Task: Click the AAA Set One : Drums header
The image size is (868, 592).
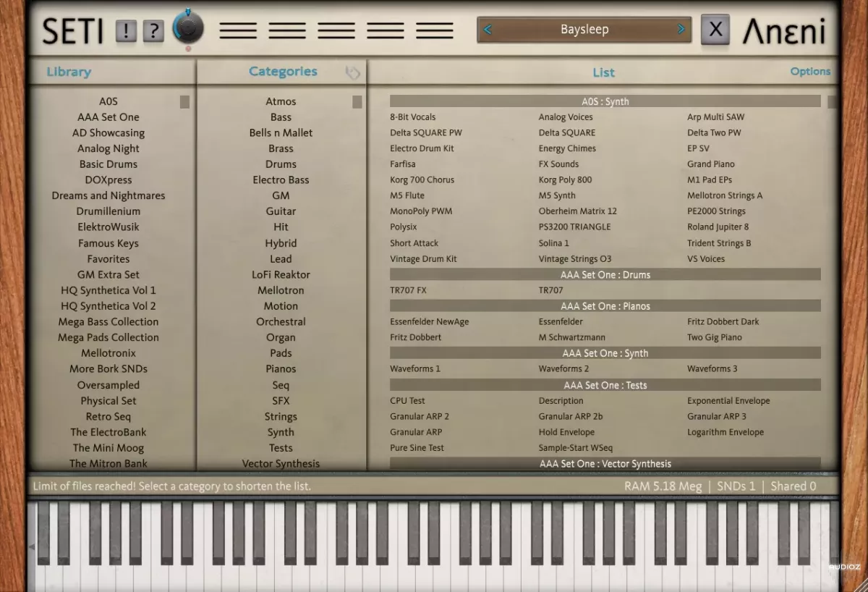Action: (x=605, y=275)
